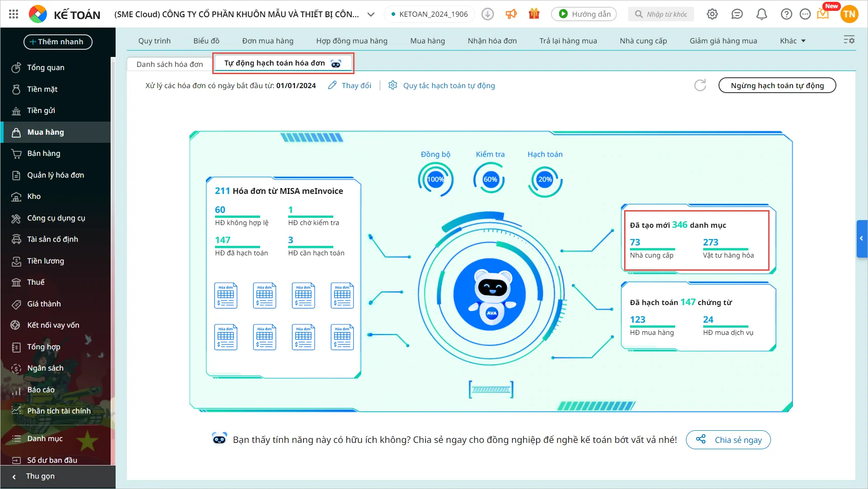868x489 pixels.
Task: Collapse sidebar with Thu gọn
Action: tap(40, 476)
